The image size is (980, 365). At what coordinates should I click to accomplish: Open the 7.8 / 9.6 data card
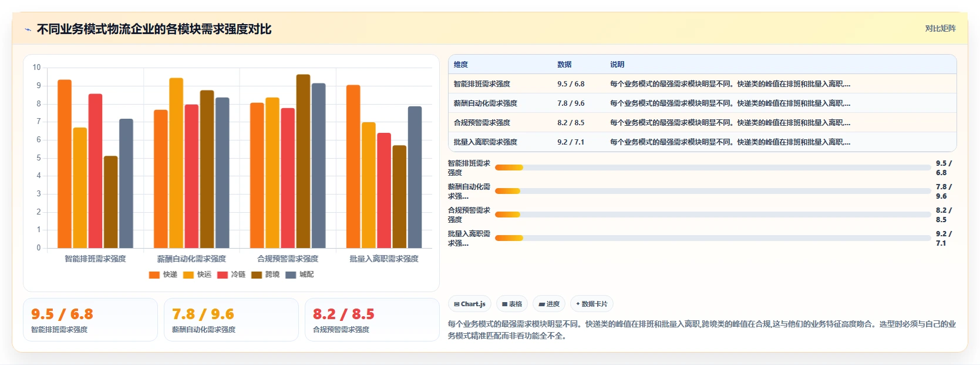click(x=231, y=320)
